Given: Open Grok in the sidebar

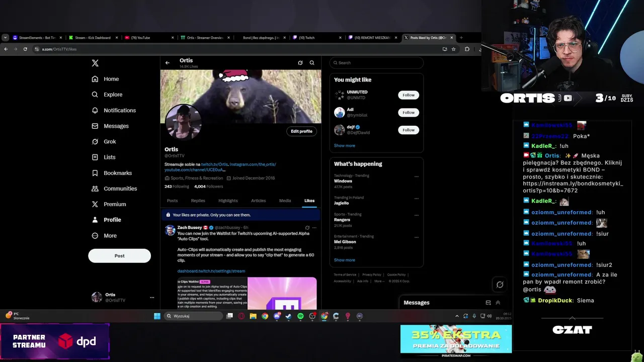Looking at the screenshot, I should pyautogui.click(x=104, y=142).
